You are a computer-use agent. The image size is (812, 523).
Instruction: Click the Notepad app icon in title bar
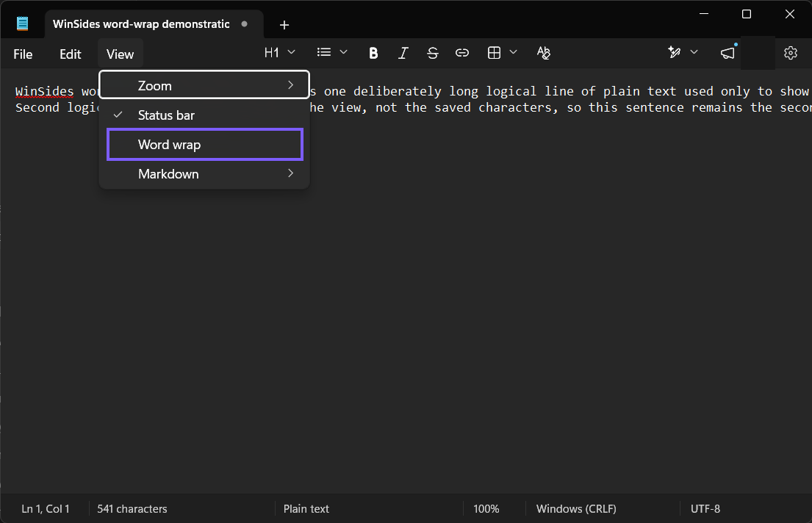22,24
